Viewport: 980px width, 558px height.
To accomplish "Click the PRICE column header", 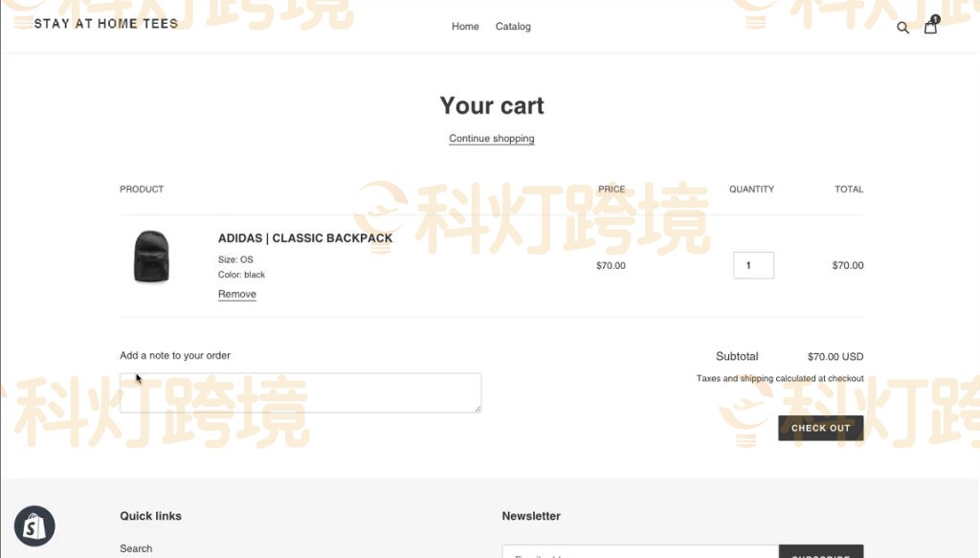I will point(612,189).
